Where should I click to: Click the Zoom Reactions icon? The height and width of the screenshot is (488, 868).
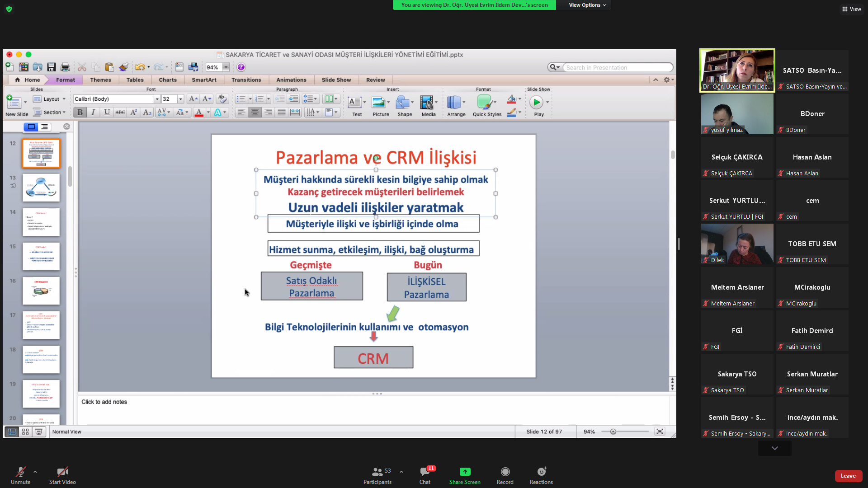click(541, 472)
